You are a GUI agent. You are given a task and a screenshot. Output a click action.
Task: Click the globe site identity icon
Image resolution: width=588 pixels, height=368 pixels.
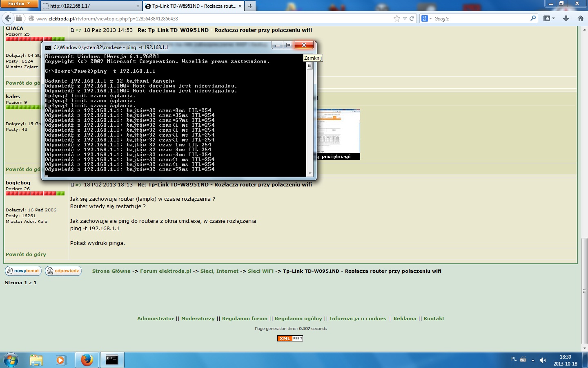point(31,18)
